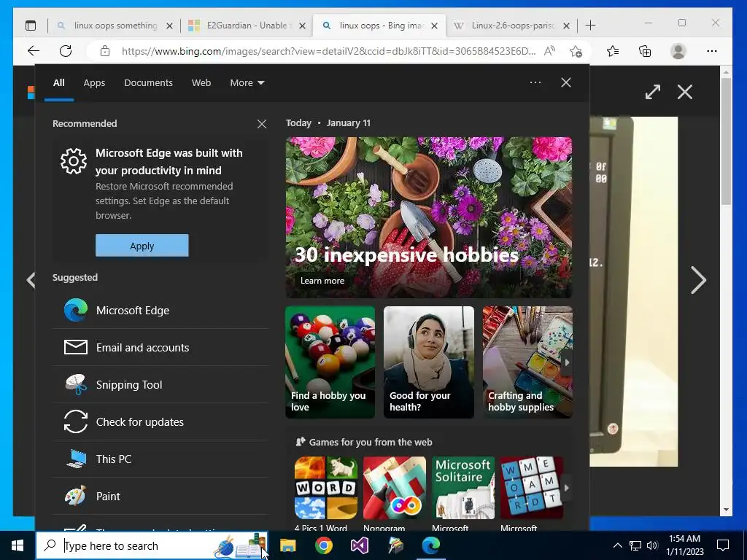This screenshot has height=560, width=747.
Task: Select the Web search tab
Action: click(x=201, y=83)
